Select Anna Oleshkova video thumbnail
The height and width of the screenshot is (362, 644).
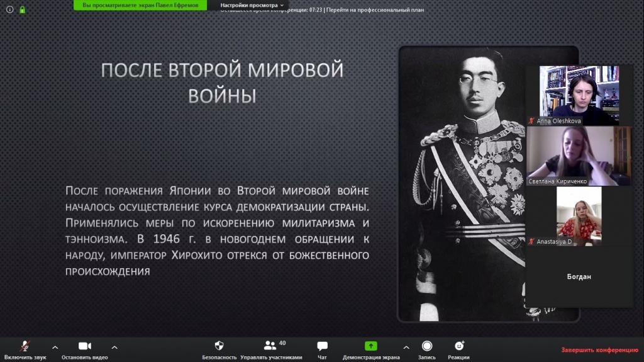pos(579,95)
